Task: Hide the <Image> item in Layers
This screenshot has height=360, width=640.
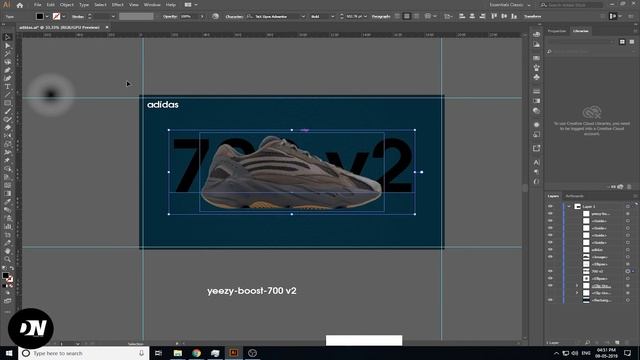Action: click(550, 257)
